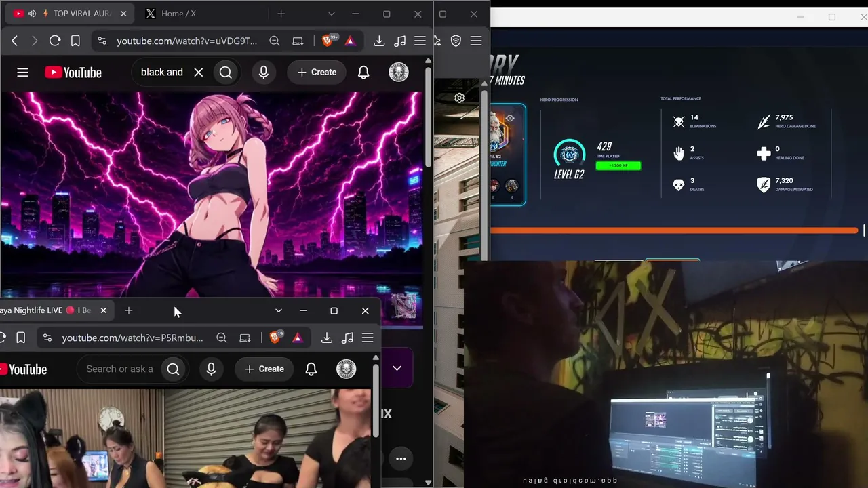This screenshot has width=868, height=488.
Task: Submit the "black and" search query
Action: [226, 73]
